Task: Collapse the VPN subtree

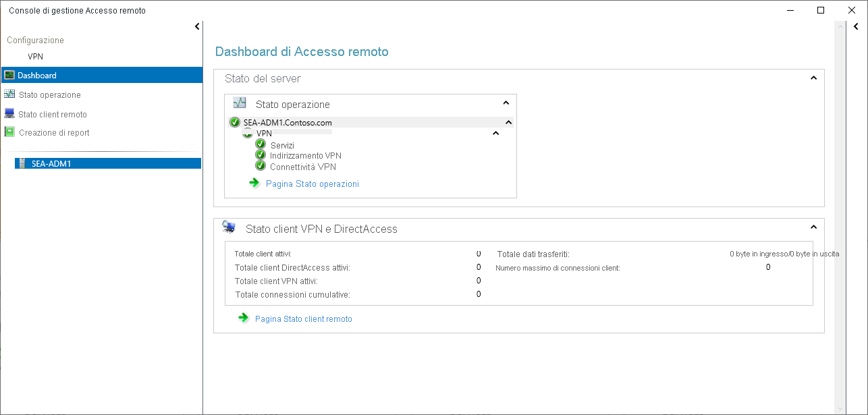Action: tap(496, 133)
